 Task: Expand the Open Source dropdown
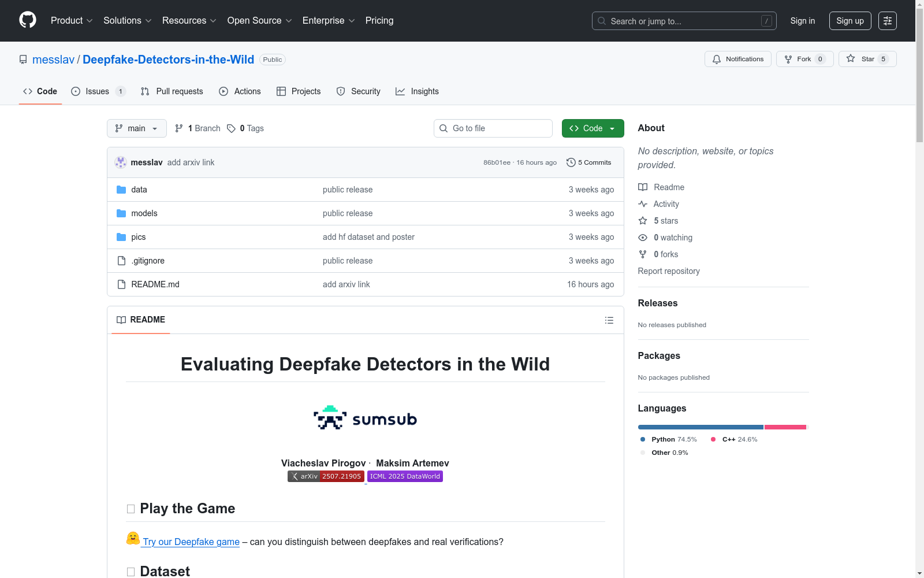[260, 21]
